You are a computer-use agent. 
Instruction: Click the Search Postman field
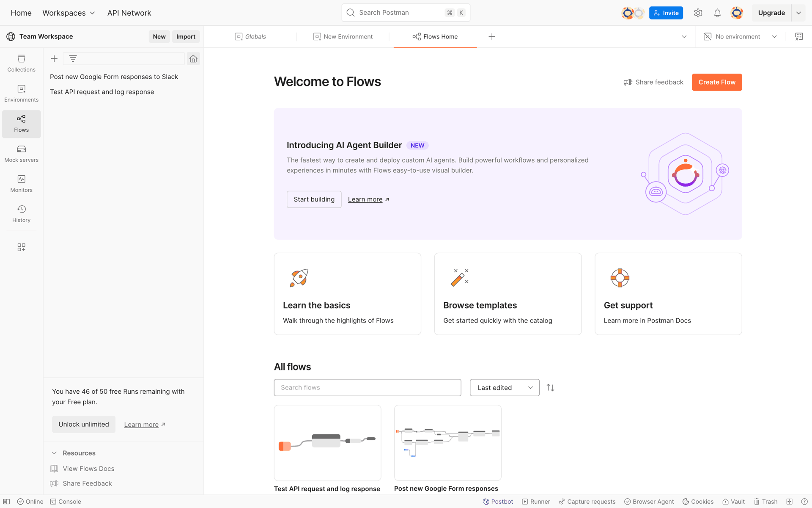click(x=406, y=13)
